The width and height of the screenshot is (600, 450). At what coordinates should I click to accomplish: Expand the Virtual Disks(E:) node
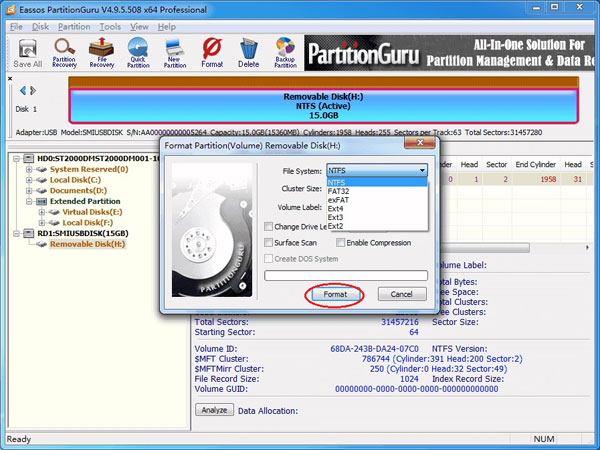tap(42, 212)
